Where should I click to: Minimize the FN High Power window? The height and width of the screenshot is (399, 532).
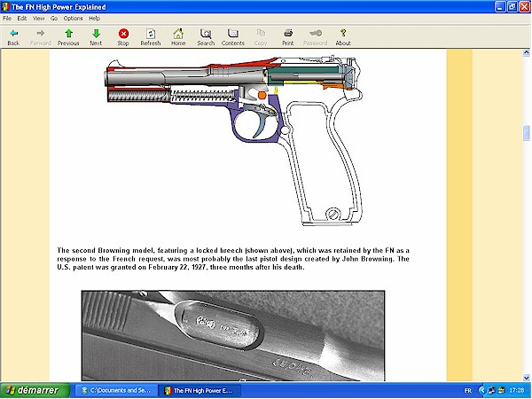(x=500, y=7)
